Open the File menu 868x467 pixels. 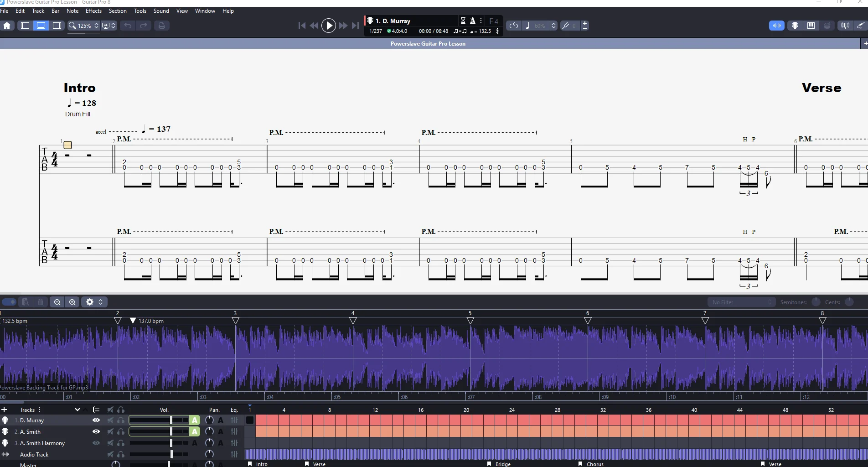click(4, 11)
